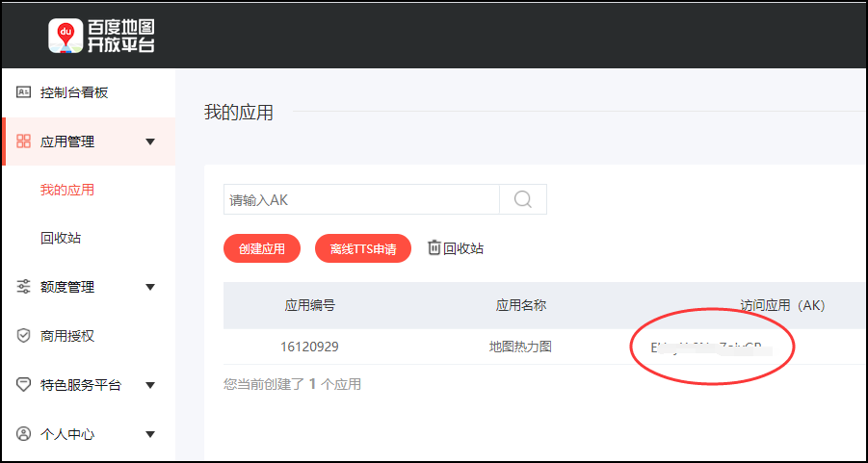Open 我的应用 in the sidebar
The height and width of the screenshot is (463, 868).
click(67, 190)
